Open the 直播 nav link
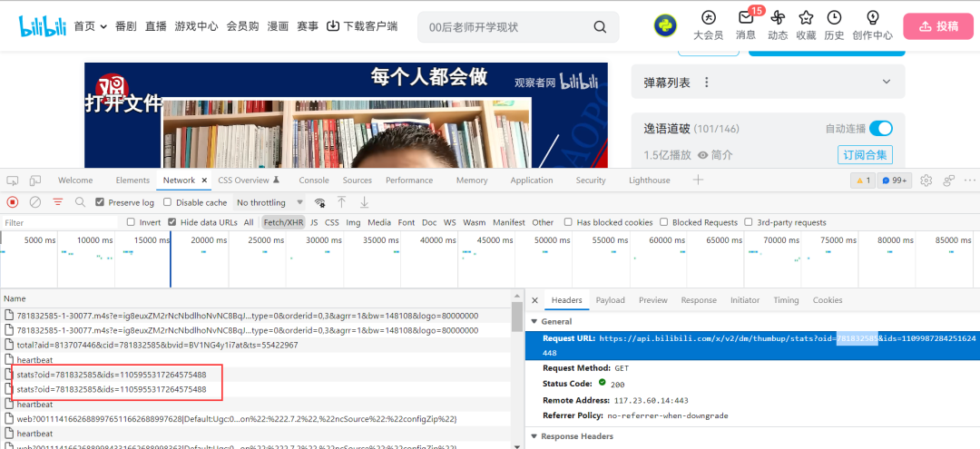Image resolution: width=980 pixels, height=449 pixels. point(156,26)
